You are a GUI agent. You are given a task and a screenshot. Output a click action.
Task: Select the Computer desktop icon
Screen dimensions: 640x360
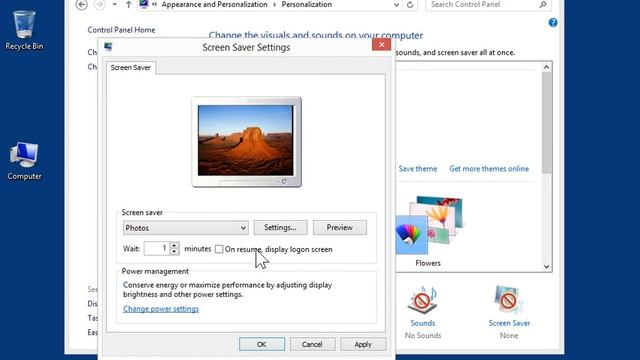coord(24,161)
